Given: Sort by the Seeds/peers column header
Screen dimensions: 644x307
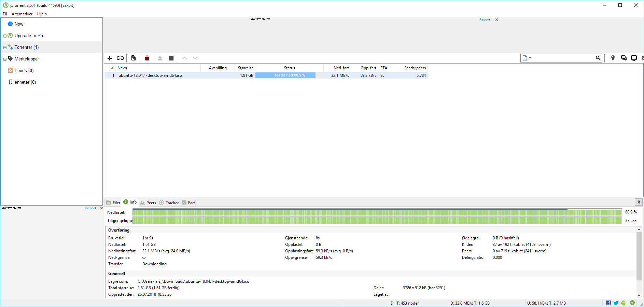Looking at the screenshot, I should (x=412, y=68).
